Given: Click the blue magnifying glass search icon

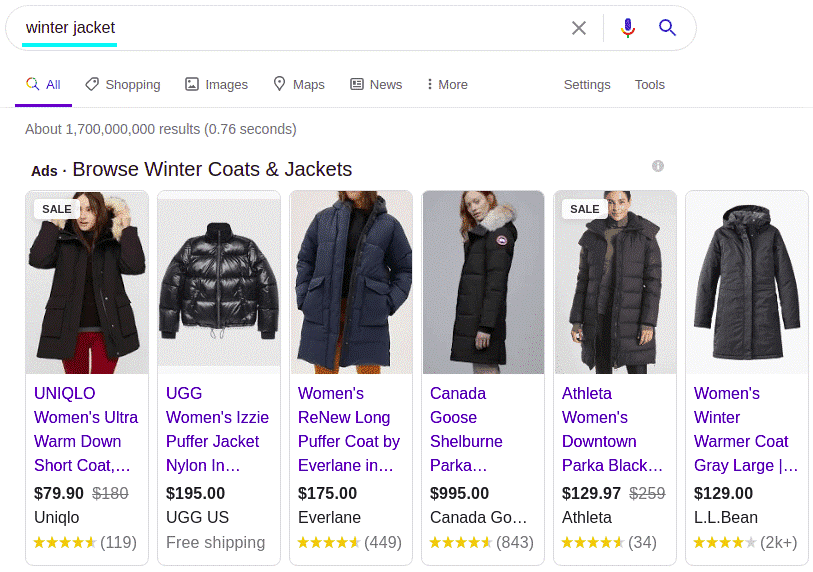Looking at the screenshot, I should (x=667, y=27).
